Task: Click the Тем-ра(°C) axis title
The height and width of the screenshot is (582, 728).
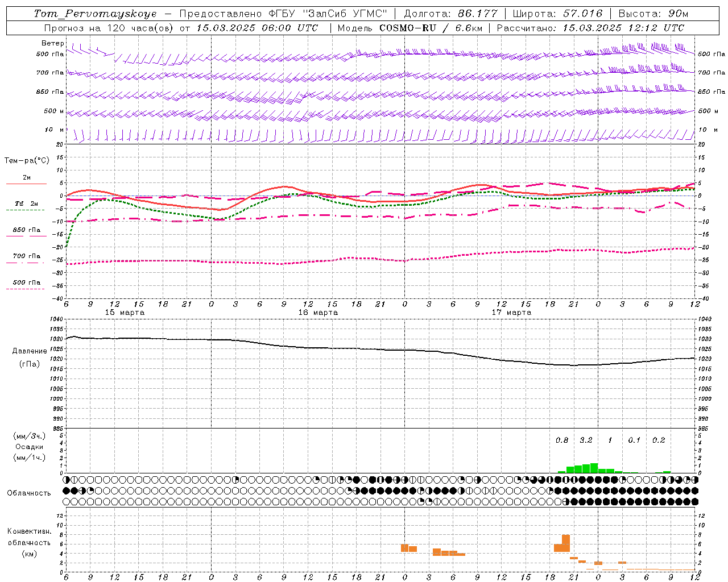Action: (27, 161)
